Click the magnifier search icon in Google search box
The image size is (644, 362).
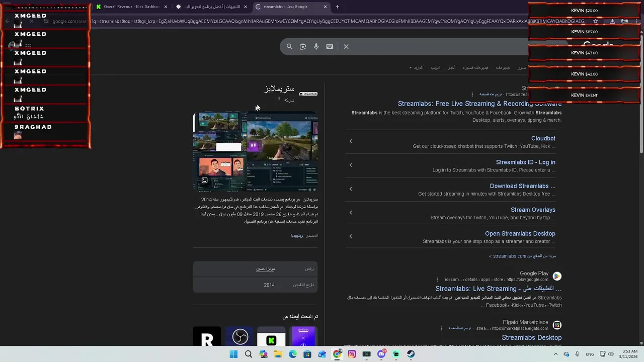pos(289,46)
